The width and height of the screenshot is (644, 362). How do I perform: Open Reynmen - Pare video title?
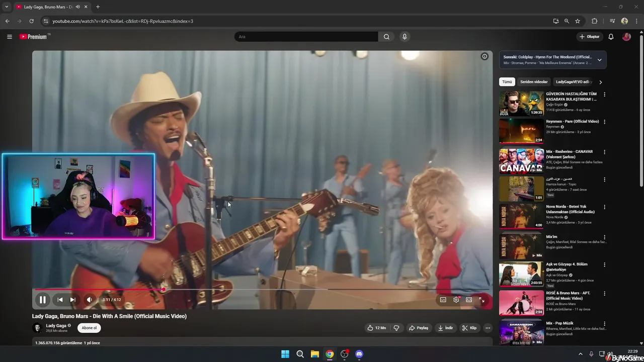[573, 121]
